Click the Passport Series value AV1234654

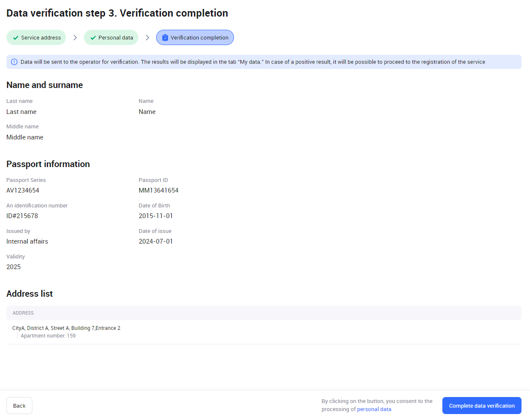pos(23,190)
